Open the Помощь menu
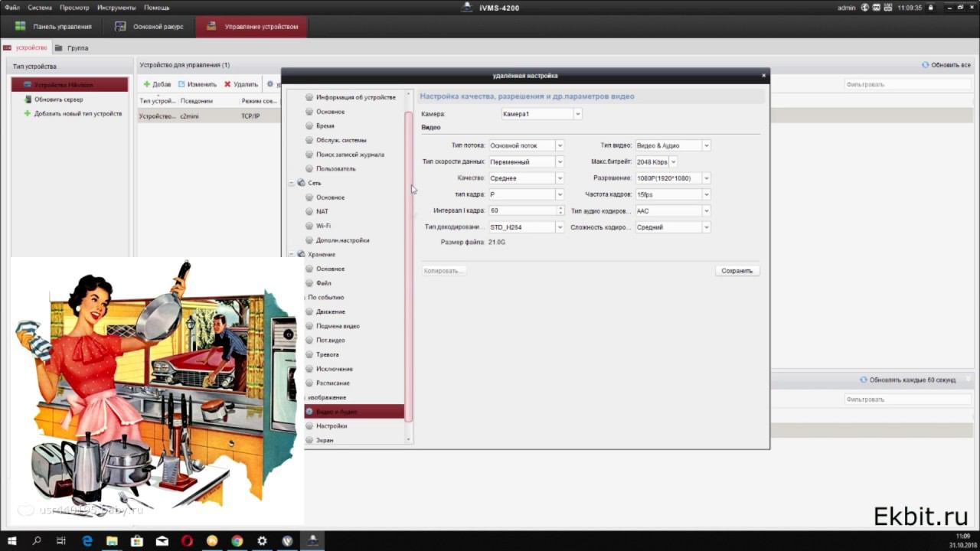 (x=157, y=7)
